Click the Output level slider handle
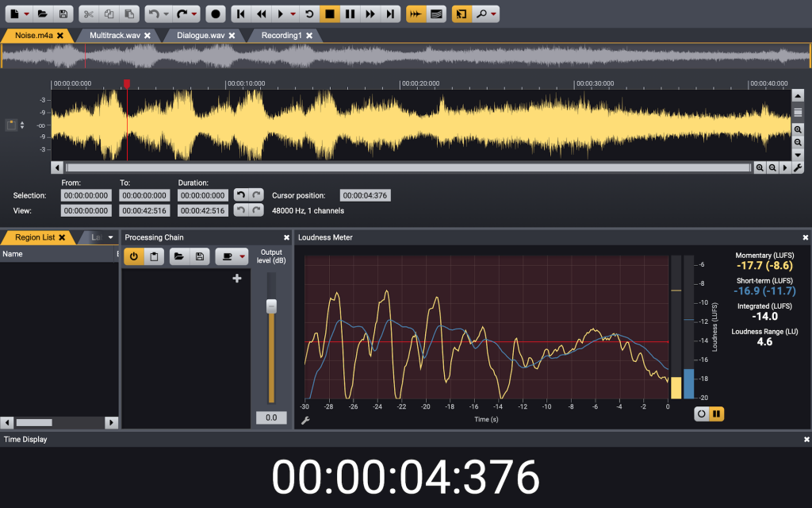The image size is (812, 508). pyautogui.click(x=271, y=306)
